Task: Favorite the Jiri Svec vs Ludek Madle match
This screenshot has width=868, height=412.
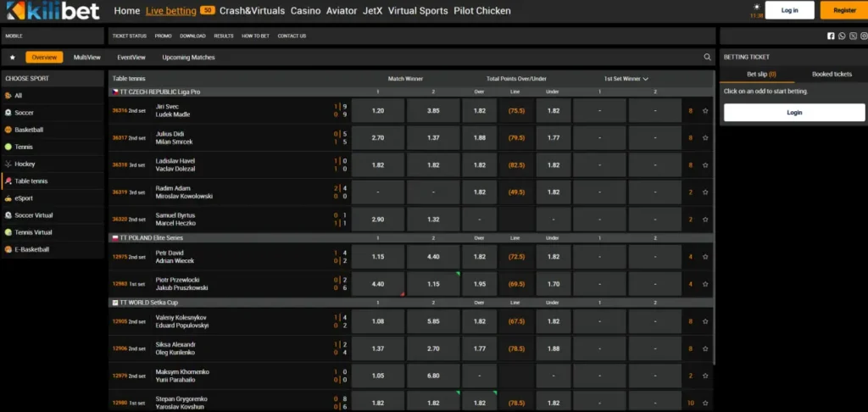Action: (705, 111)
